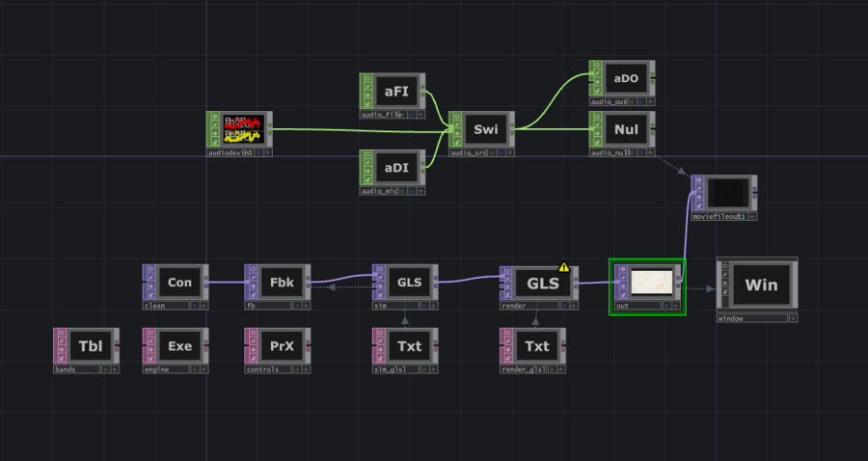Viewport: 868px width, 461px height.
Task: Toggle the blue dot on audio_out node
Action: 641,102
